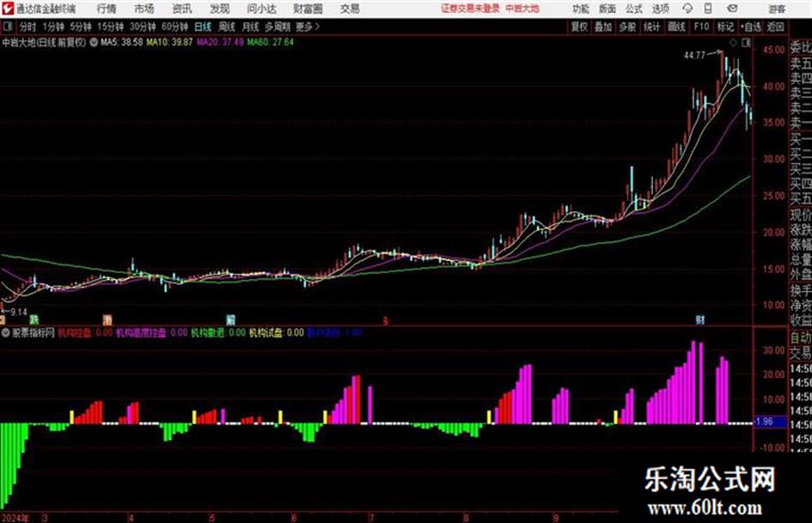The height and width of the screenshot is (523, 812).
Task: Click the diamond icon above chart
Action: [x=733, y=42]
